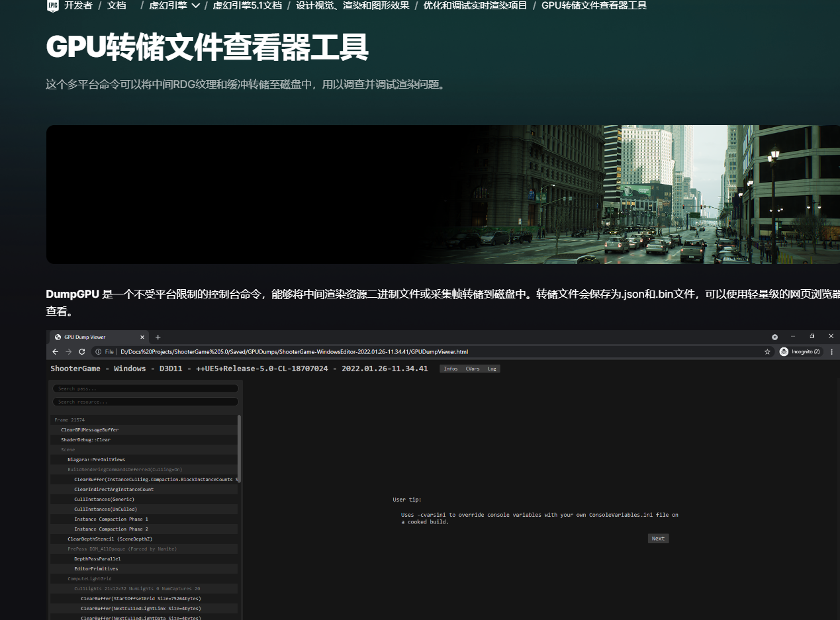Select the DepthPassParallel pass

144,558
